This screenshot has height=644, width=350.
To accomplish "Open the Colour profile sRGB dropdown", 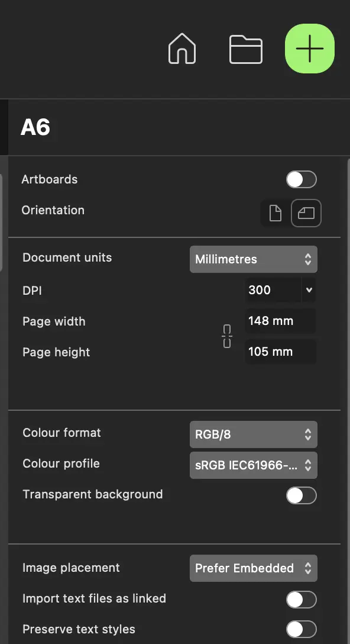I will (254, 465).
